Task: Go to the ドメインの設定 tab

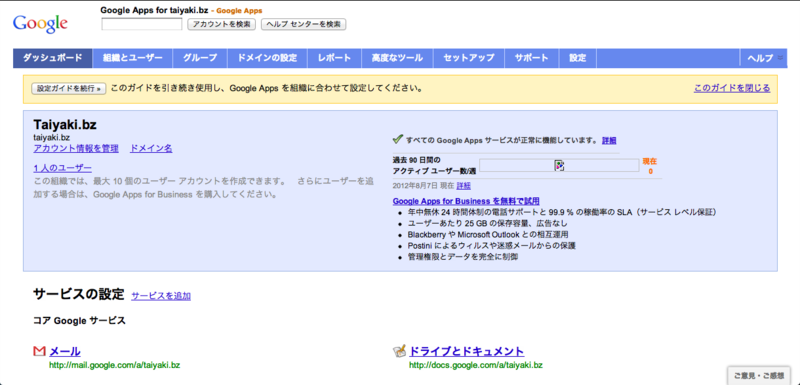Action: coord(267,58)
